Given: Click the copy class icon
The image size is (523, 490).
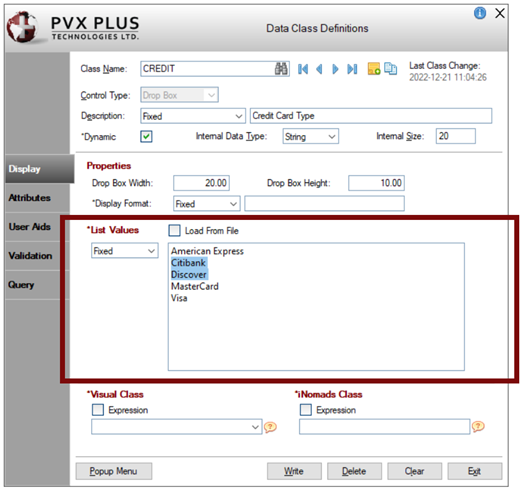Looking at the screenshot, I should click(390, 68).
